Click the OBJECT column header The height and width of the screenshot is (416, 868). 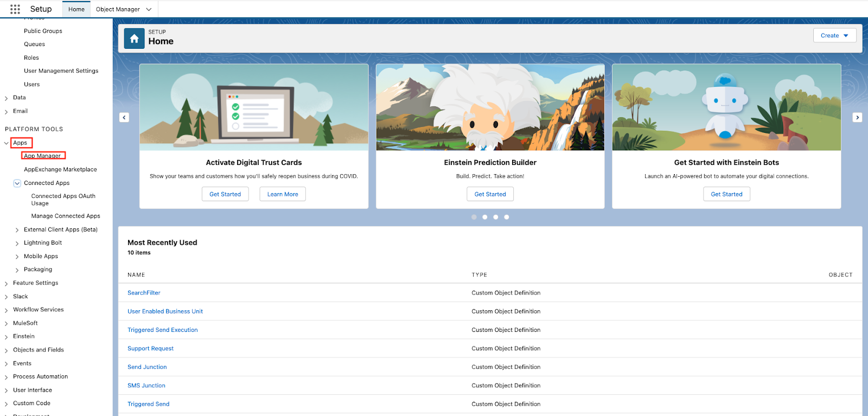click(840, 275)
